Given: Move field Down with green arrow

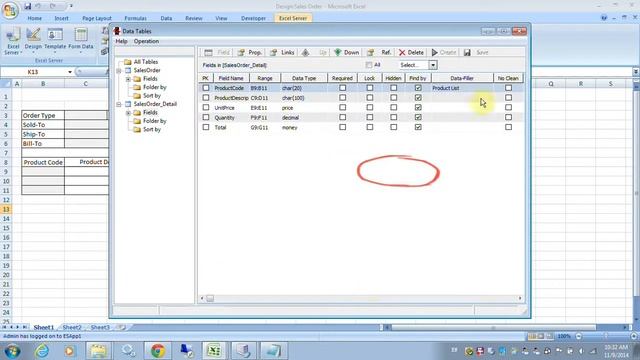Looking at the screenshot, I should (347, 52).
